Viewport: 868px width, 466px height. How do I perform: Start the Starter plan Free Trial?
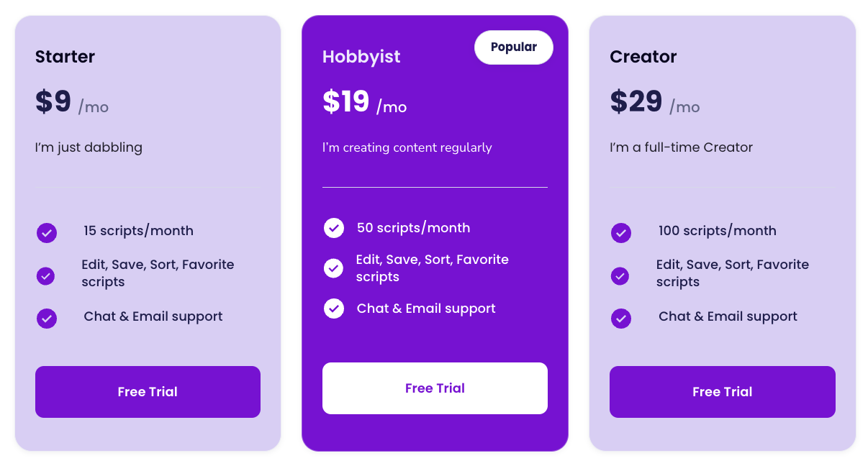(148, 392)
